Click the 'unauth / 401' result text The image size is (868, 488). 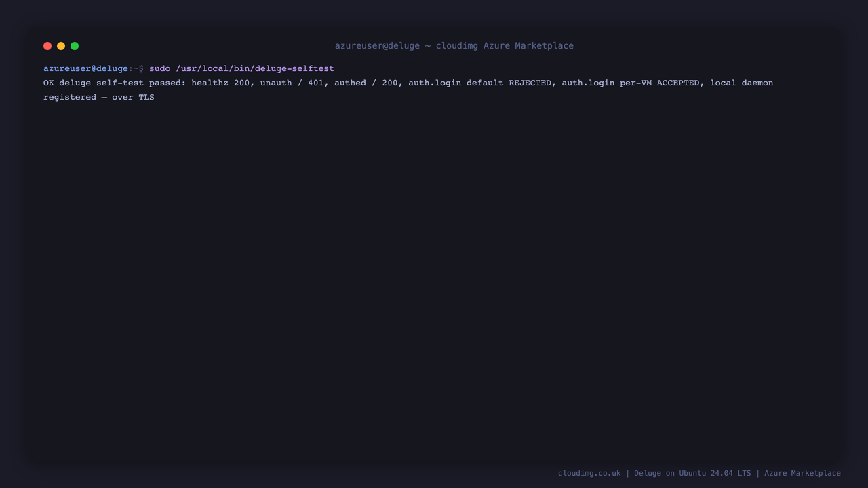[292, 83]
